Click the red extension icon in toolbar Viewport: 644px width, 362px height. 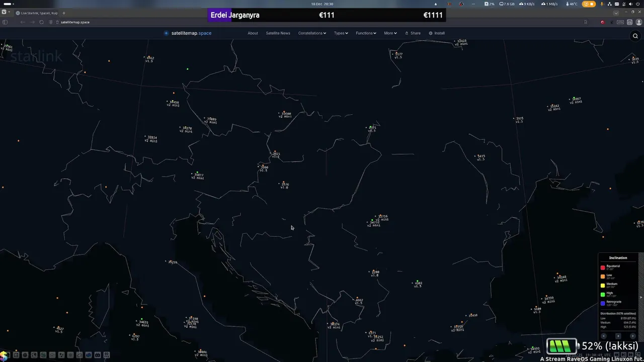click(x=602, y=22)
